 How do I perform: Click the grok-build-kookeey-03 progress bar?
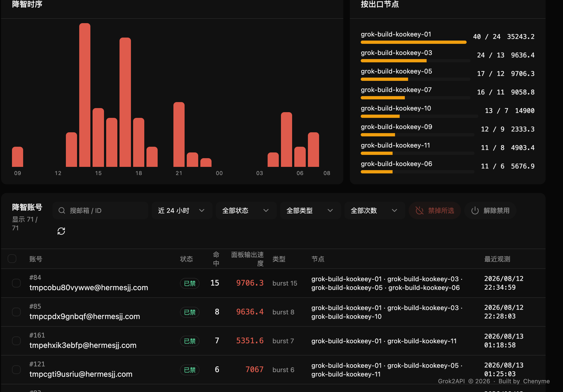click(416, 61)
